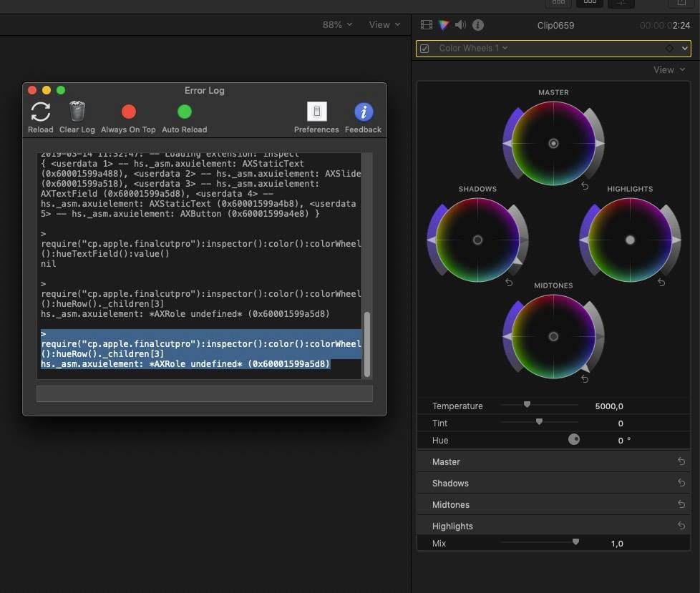Click the Clear Log trash icon
Viewport: 700px width, 593px height.
[76, 112]
